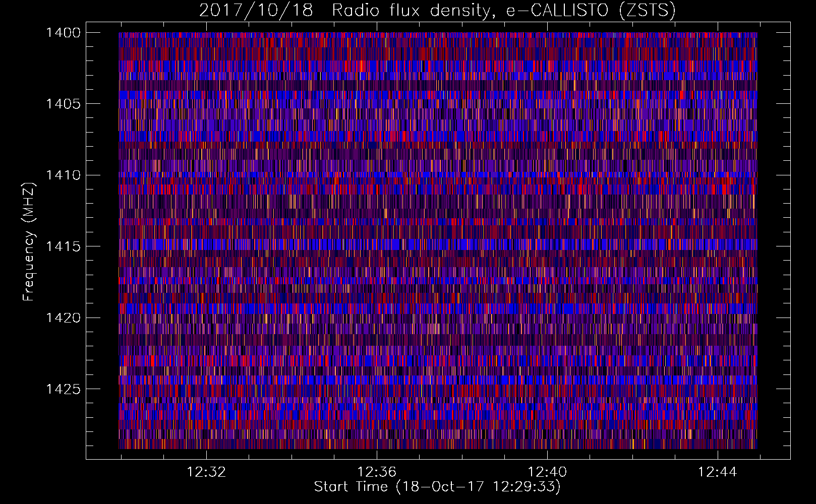Click the 12:32 time axis label
Viewport: 816px width, 504px height.
206,472
